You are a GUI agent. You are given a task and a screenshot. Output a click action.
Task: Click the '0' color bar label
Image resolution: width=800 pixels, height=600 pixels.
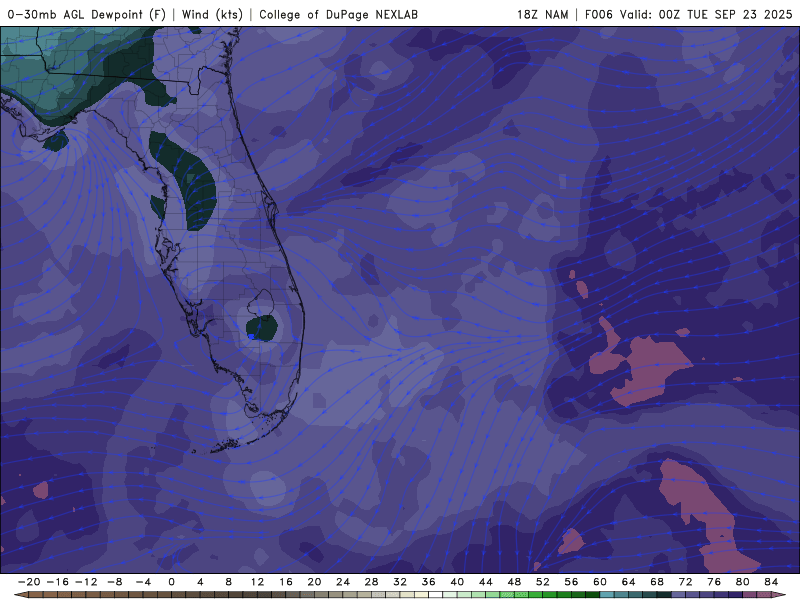pos(171,582)
